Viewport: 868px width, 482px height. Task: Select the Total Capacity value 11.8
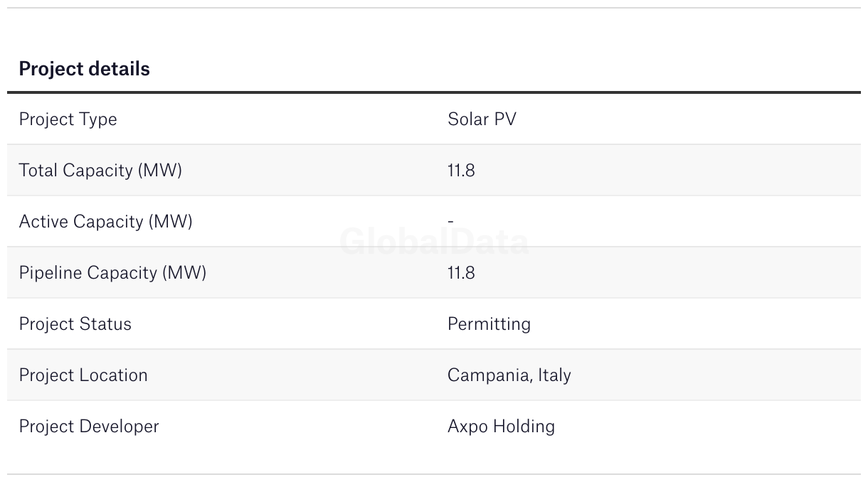(x=461, y=171)
